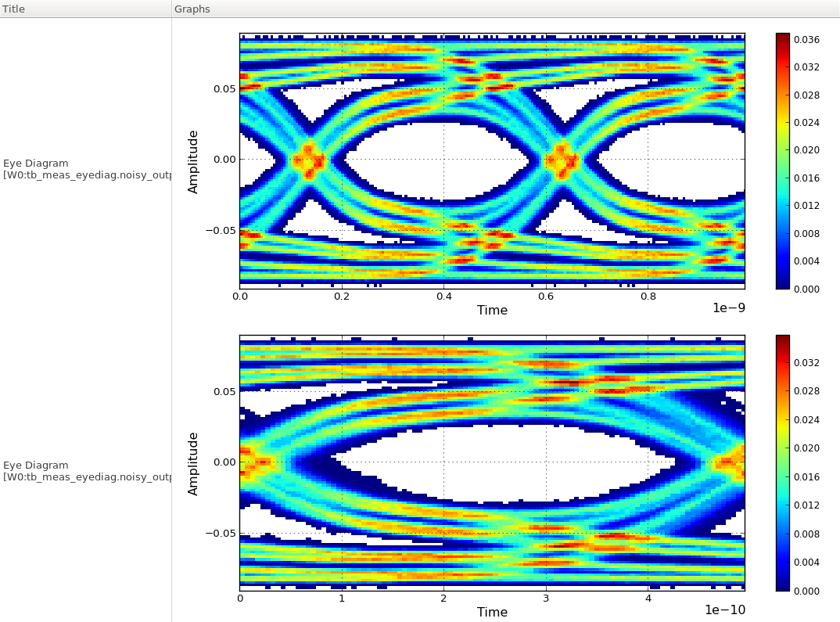The width and height of the screenshot is (840, 622).
Task: Click the bottom plot's color scale bar
Action: pos(781,462)
